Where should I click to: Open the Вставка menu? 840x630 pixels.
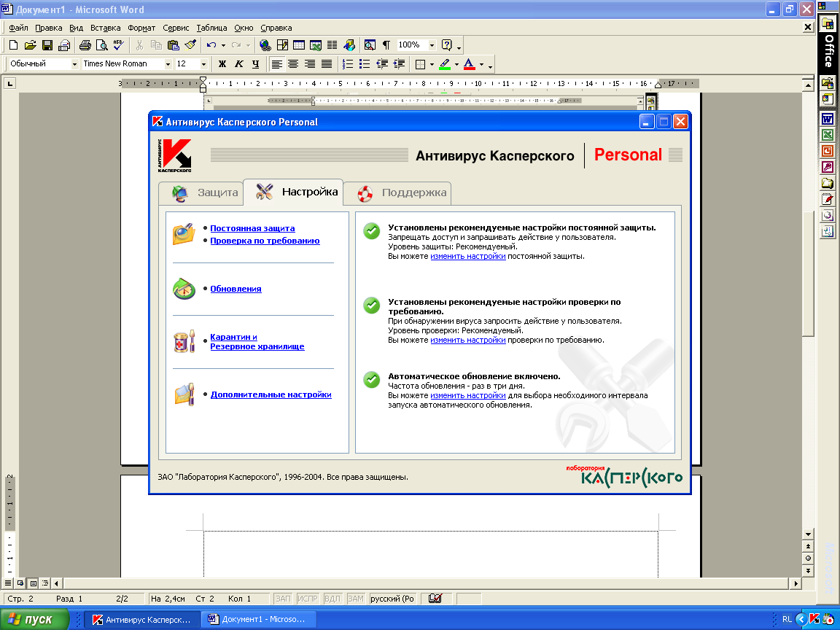[x=106, y=28]
